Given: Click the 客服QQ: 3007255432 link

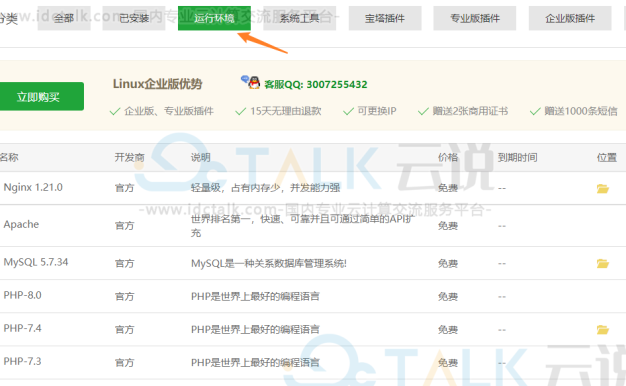Looking at the screenshot, I should click(x=316, y=85).
